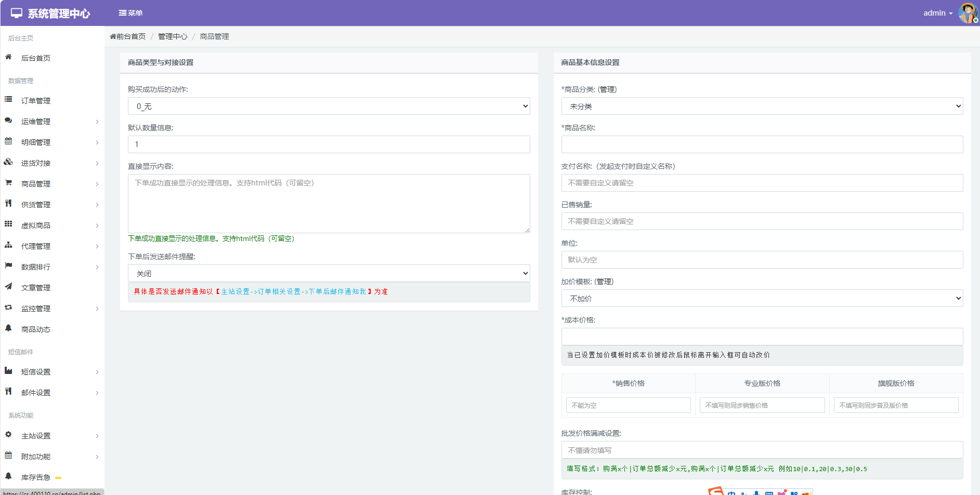
Task: Open the 商品分类 dropdown showing 未分类
Action: 762,106
